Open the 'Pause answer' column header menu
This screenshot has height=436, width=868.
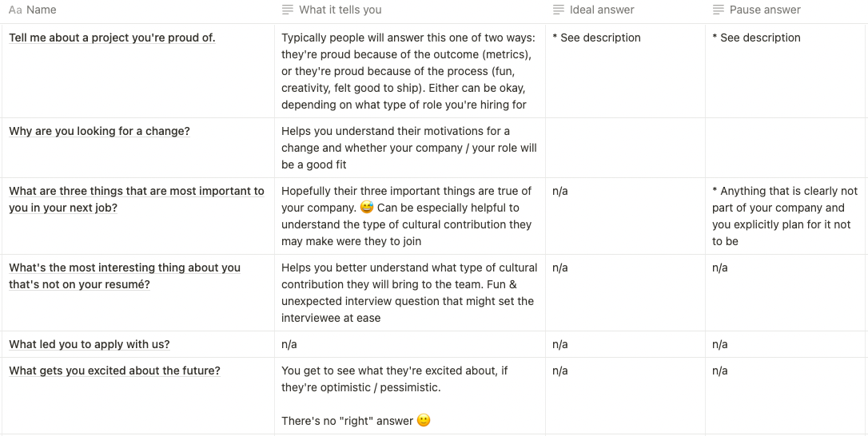click(764, 10)
